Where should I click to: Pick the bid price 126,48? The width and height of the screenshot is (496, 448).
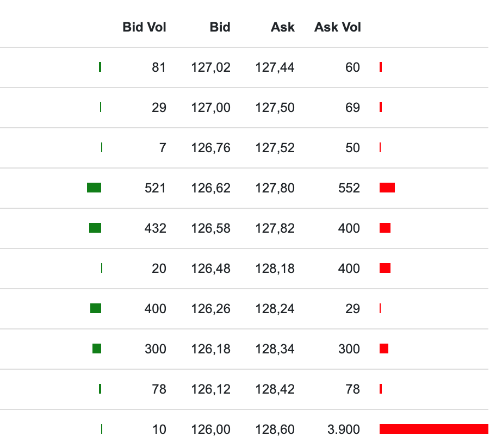pyautogui.click(x=210, y=269)
